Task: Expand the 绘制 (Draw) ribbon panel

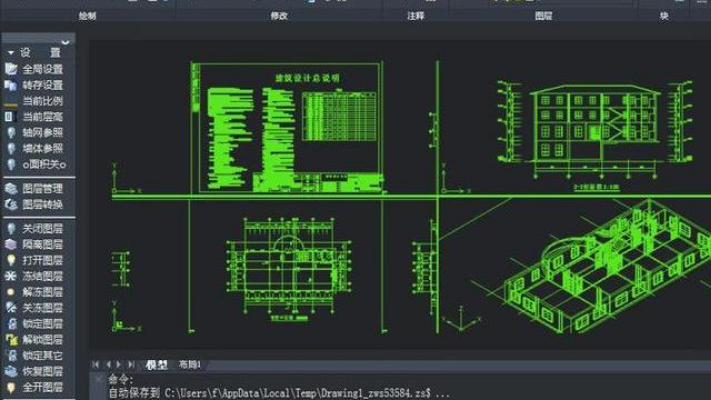Action: 88,17
